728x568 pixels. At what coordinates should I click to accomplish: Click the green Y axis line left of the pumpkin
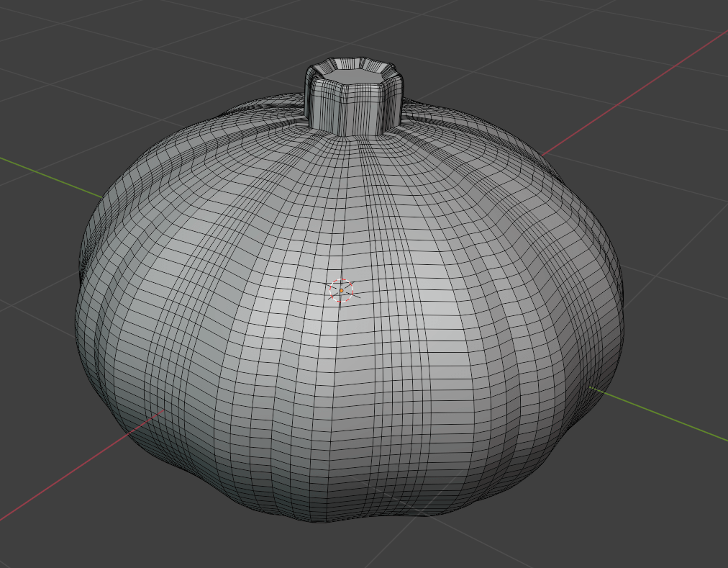tap(50, 176)
